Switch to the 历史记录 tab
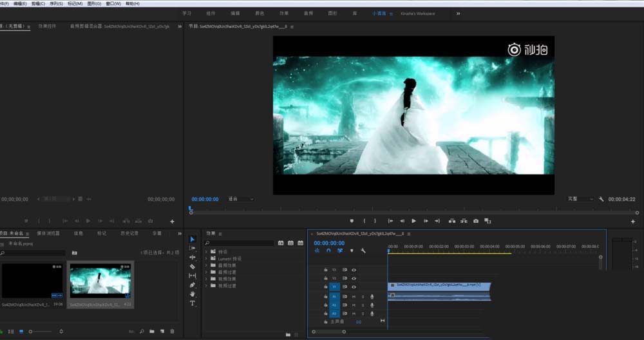 [129, 233]
